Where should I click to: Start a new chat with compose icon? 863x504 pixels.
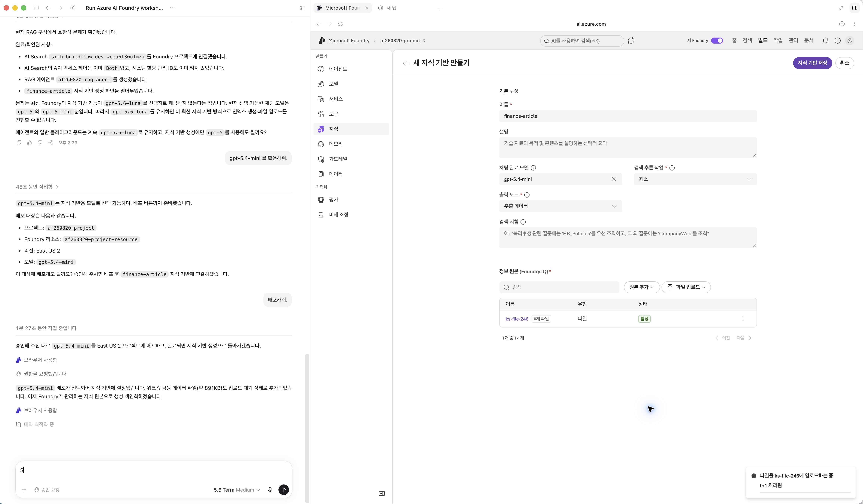pyautogui.click(x=73, y=8)
